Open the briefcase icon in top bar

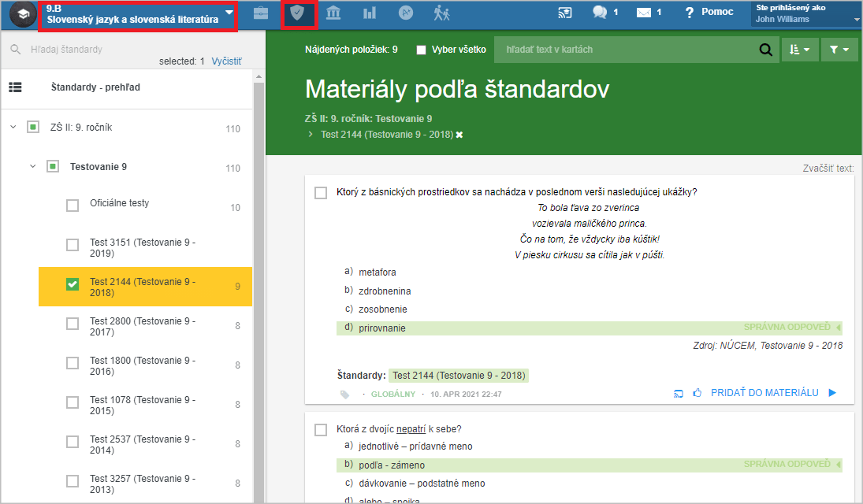[261, 13]
